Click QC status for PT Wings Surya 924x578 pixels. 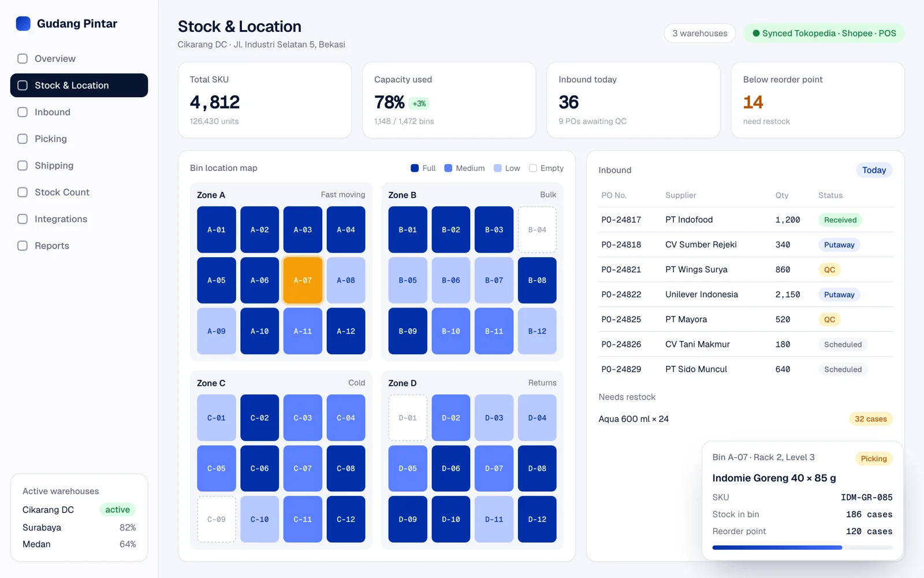tap(829, 269)
